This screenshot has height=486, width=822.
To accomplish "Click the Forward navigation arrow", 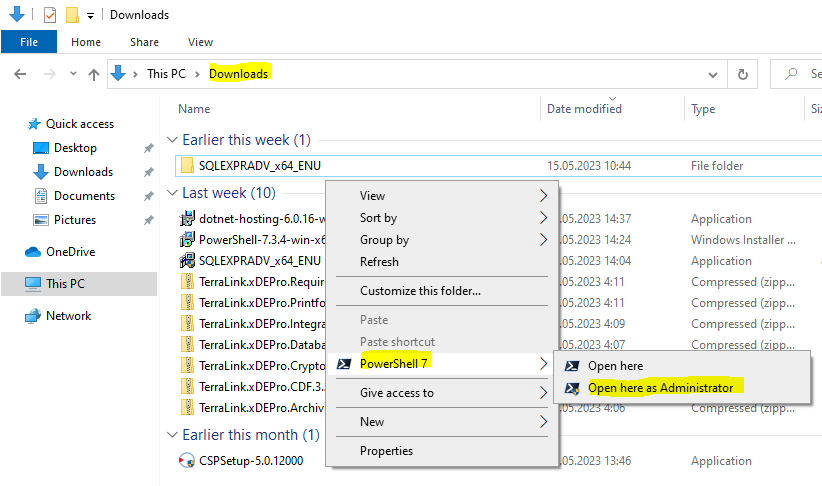I will click(x=49, y=74).
